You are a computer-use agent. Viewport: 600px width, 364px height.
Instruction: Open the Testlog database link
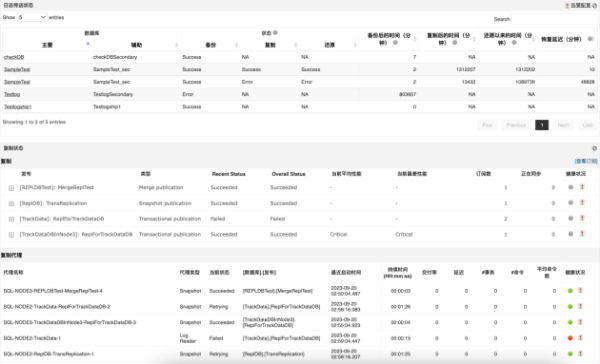tap(12, 95)
